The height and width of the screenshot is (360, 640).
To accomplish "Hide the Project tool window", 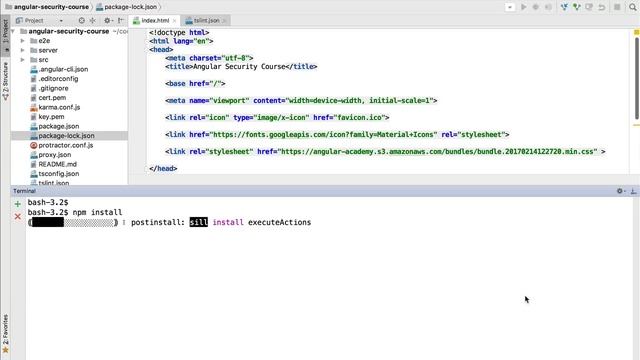I will [x=121, y=20].
